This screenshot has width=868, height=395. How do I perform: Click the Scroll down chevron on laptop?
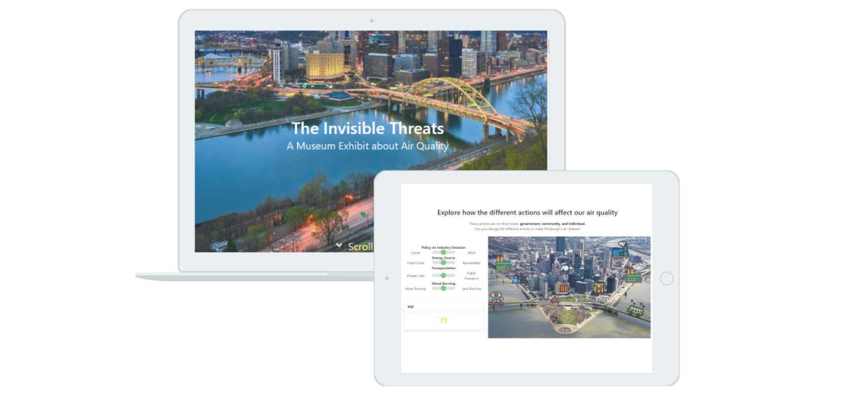coord(339,246)
